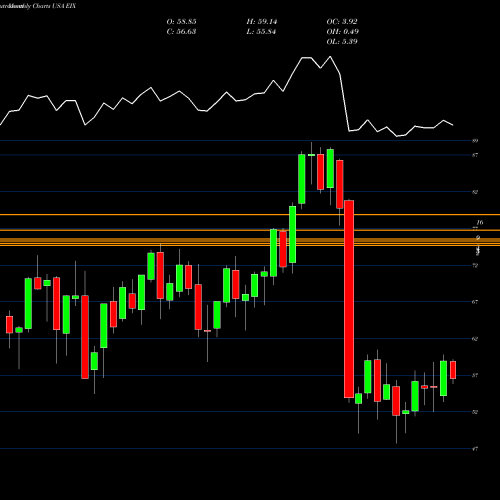Click the 'OH: 0.49' value
Image resolution: width=500 pixels, height=500 pixels.
click(x=342, y=32)
